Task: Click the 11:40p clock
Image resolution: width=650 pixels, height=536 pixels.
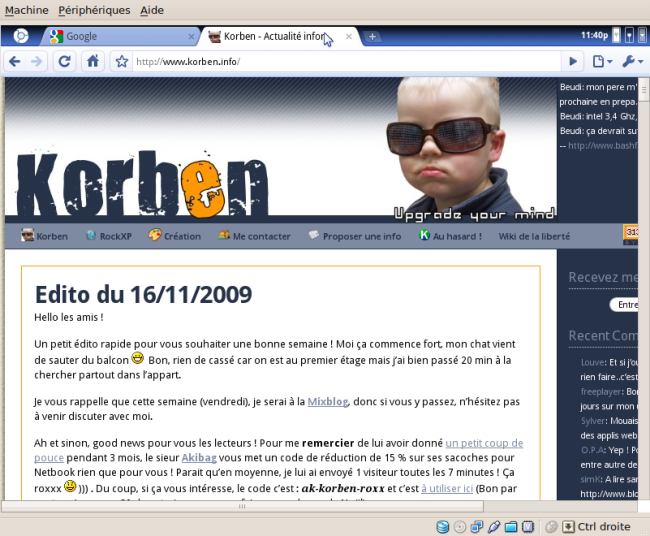Action: pos(594,36)
